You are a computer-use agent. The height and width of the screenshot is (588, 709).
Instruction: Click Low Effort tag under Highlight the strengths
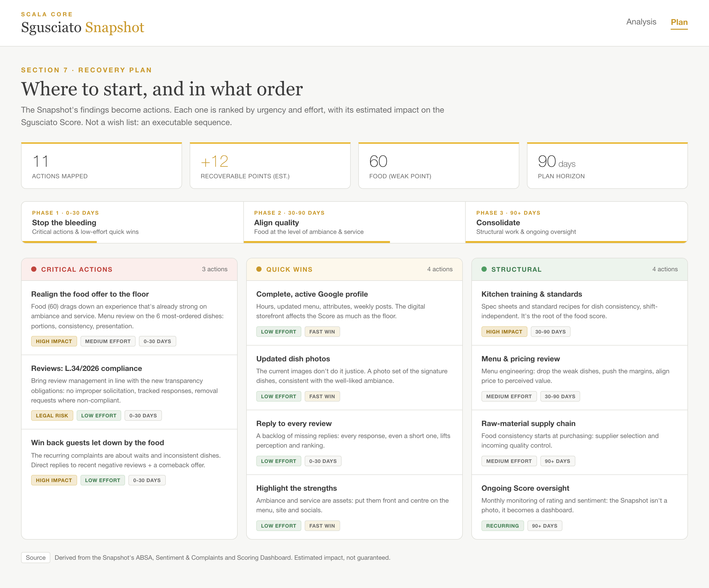tap(279, 526)
